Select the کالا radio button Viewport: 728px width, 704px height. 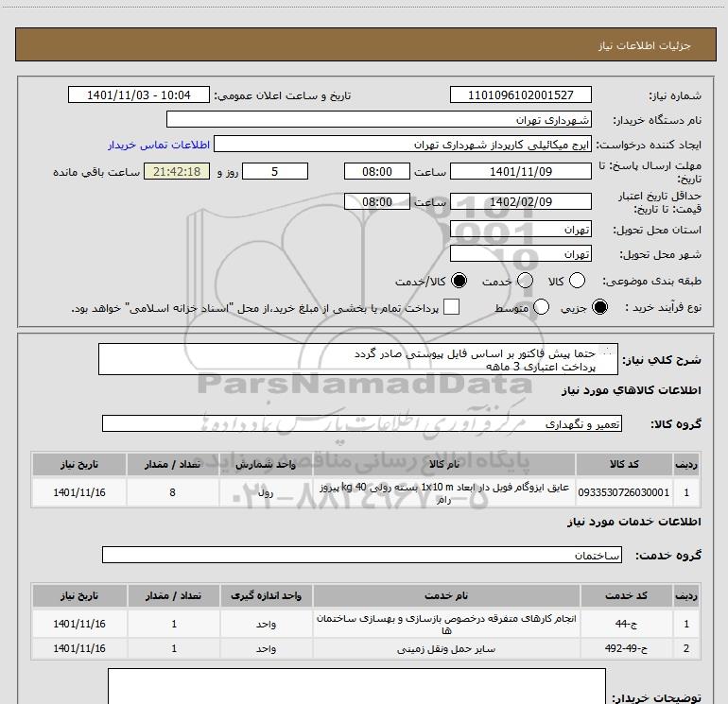(x=577, y=281)
